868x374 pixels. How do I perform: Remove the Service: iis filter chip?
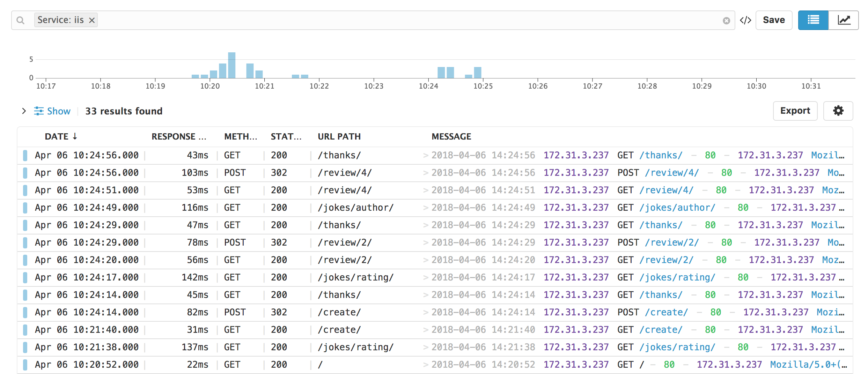[x=91, y=20]
